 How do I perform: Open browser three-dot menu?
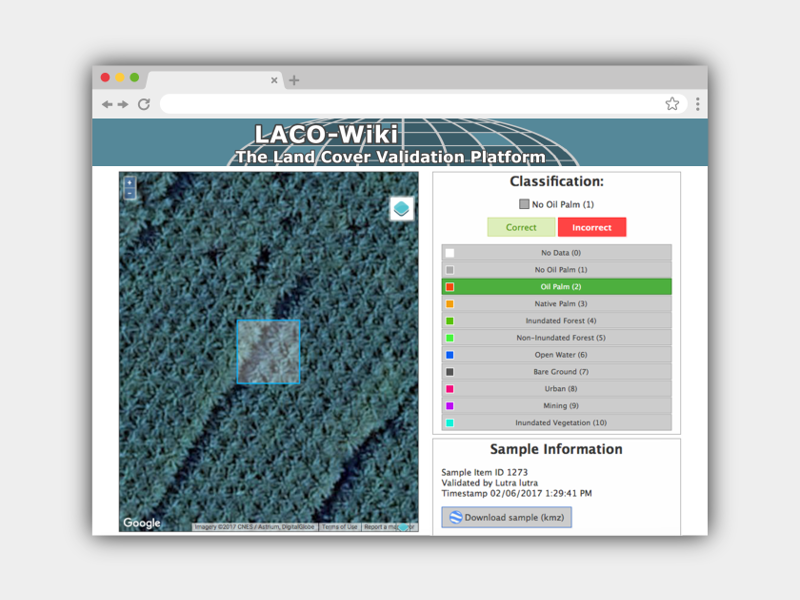tap(697, 104)
